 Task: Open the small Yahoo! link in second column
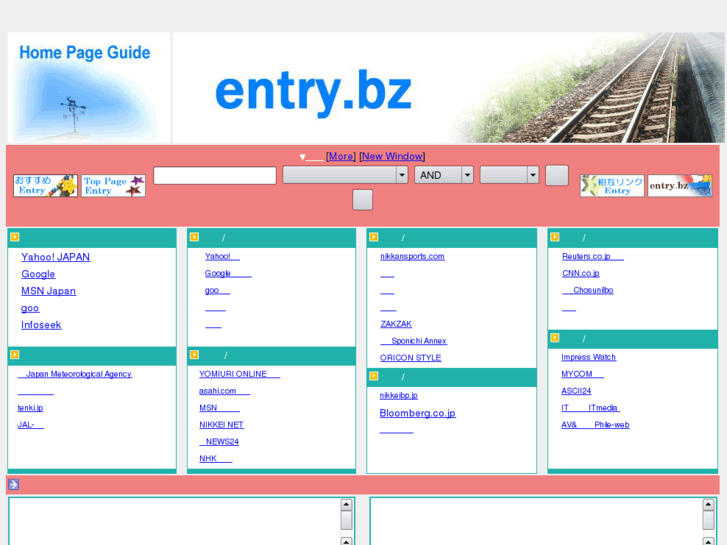222,256
